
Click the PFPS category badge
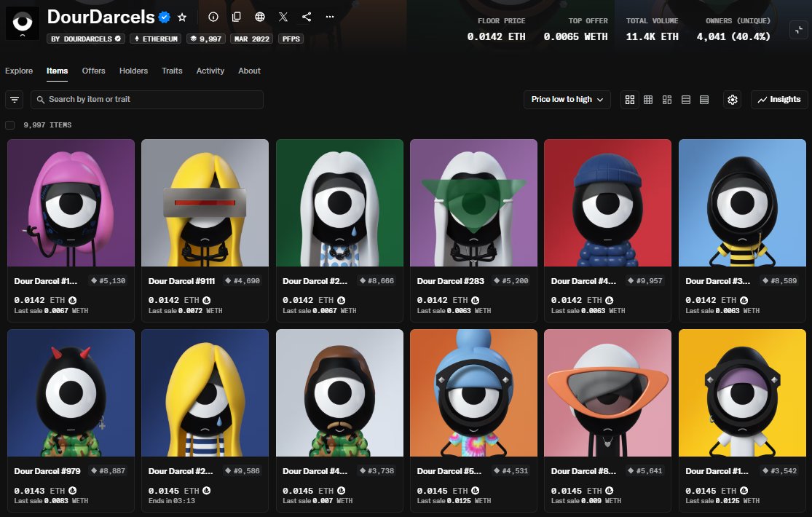click(x=291, y=39)
